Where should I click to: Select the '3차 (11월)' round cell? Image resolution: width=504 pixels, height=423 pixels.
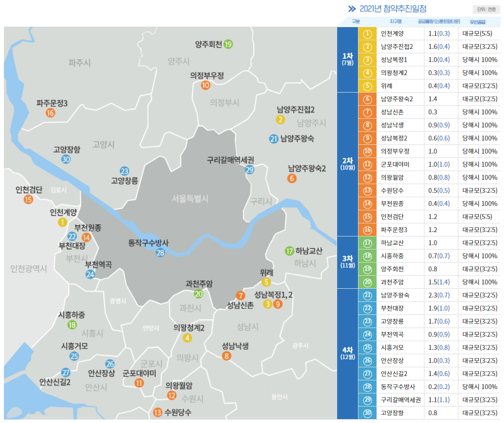347,262
